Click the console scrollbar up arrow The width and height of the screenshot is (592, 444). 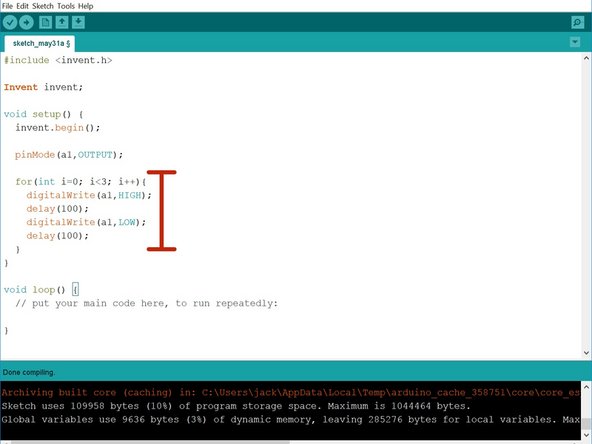point(586,387)
